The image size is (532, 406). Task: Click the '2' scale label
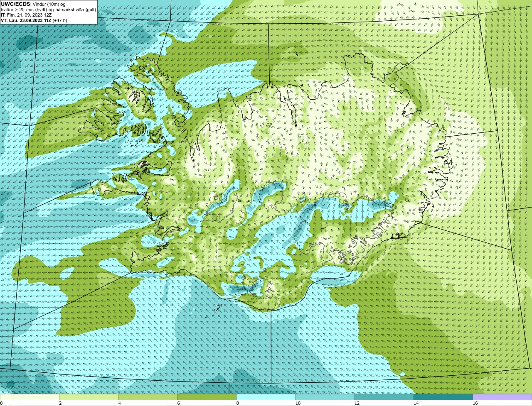click(60, 403)
